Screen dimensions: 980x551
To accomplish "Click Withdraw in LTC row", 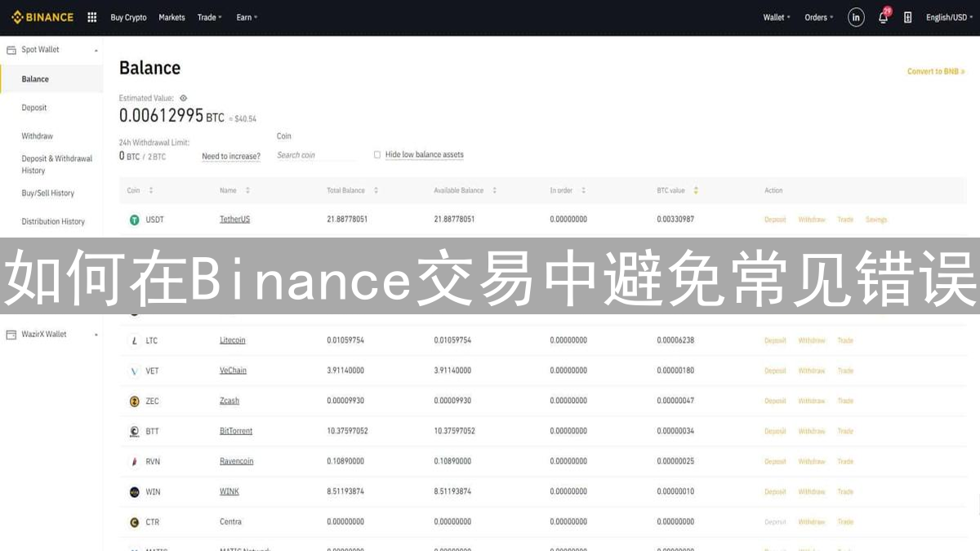I will [x=812, y=340].
